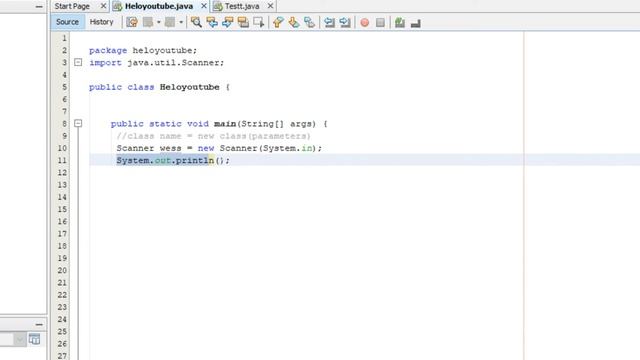The width and height of the screenshot is (640, 360).
Task: Jump to the Last Edit location icon
Action: click(132, 22)
